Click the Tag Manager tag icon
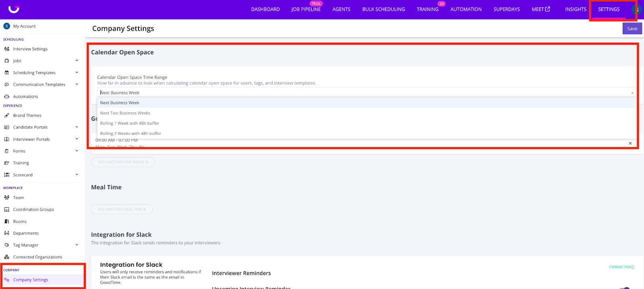644x289 pixels. pos(6,245)
